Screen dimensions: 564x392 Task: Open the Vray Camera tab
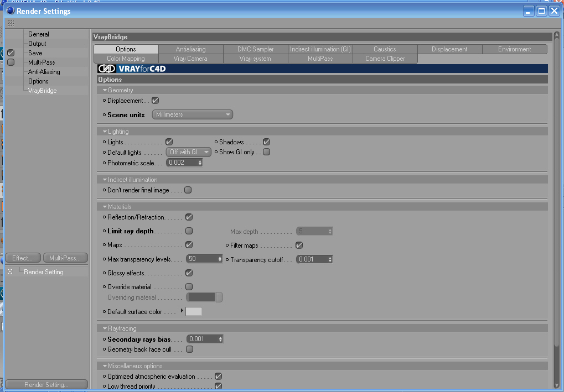coord(190,59)
